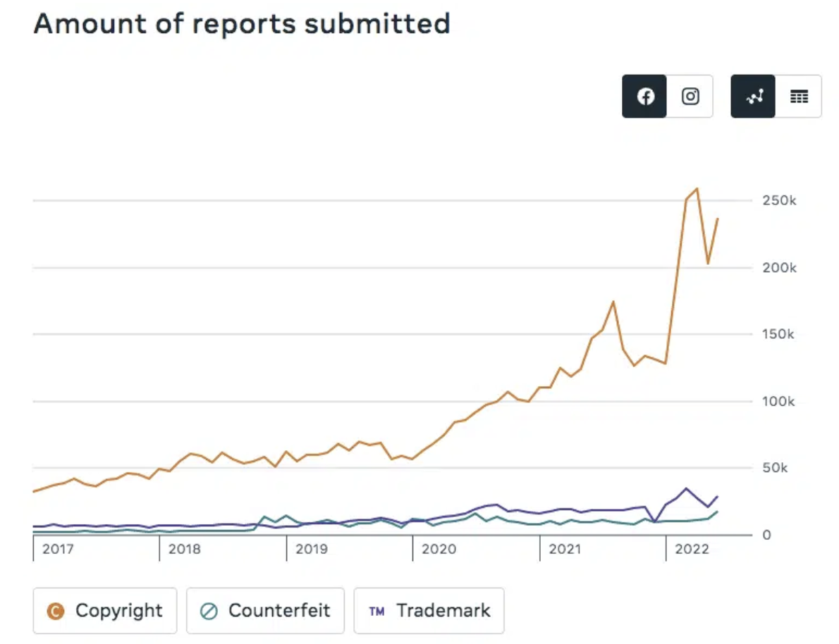Toggle the Copyright series text label
839x644 pixels.
[x=118, y=611]
